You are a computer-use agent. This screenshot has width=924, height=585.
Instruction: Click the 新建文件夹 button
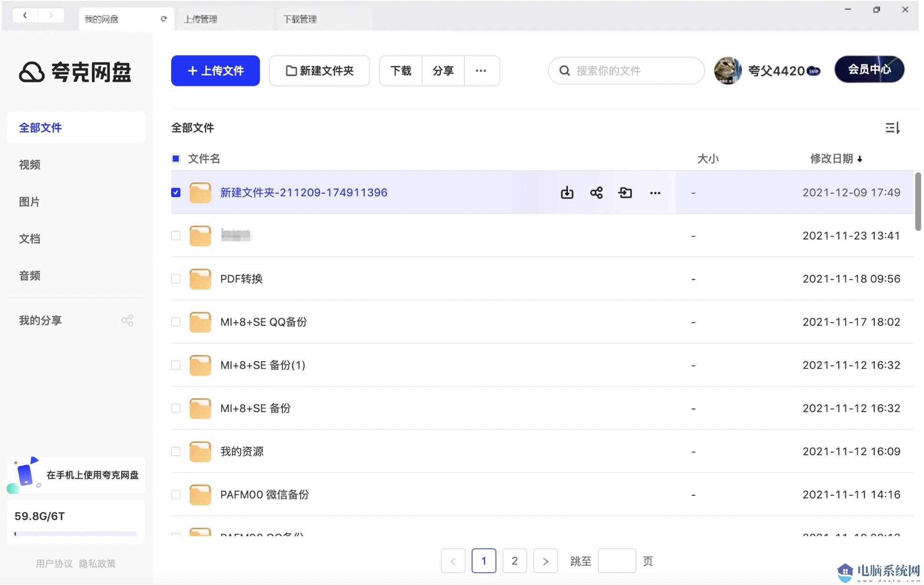[x=319, y=71]
